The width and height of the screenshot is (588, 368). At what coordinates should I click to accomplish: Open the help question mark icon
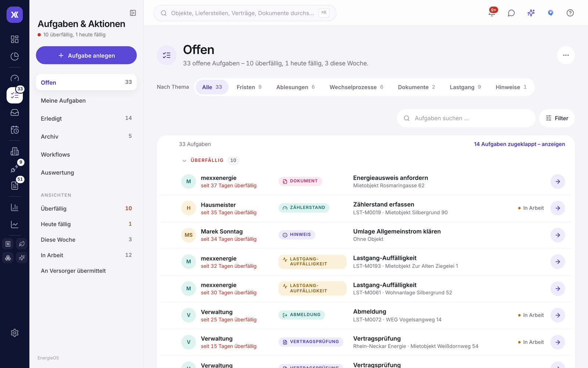[x=570, y=13]
